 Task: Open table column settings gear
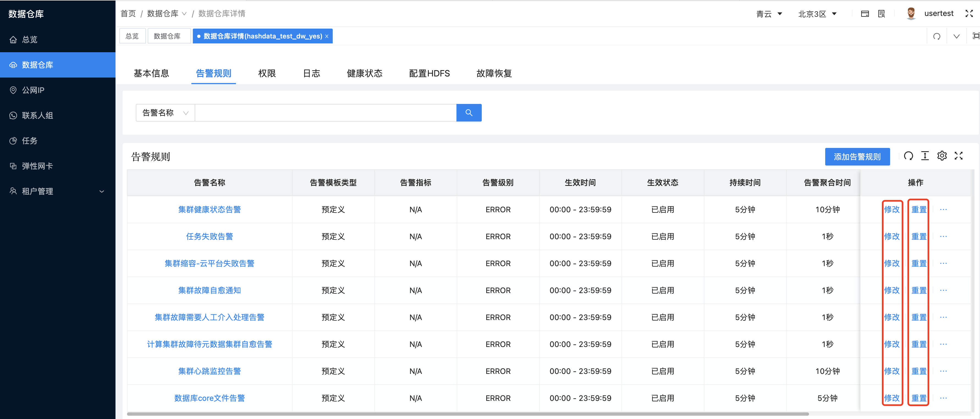point(942,156)
